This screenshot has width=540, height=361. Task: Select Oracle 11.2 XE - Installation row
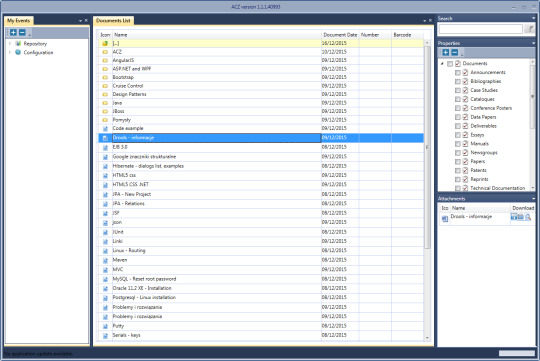coord(261,288)
